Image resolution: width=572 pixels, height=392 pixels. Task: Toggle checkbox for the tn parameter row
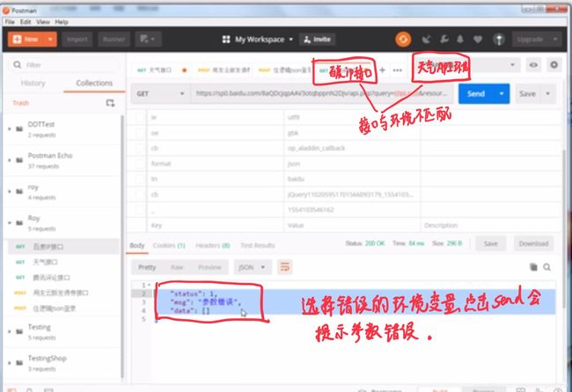139,179
